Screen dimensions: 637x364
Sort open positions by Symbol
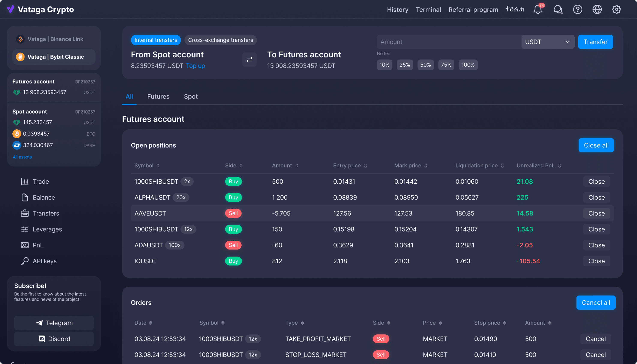click(158, 166)
